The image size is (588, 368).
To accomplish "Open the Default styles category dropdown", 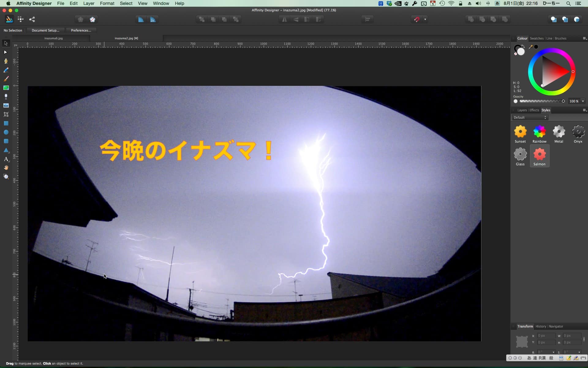I will (530, 117).
